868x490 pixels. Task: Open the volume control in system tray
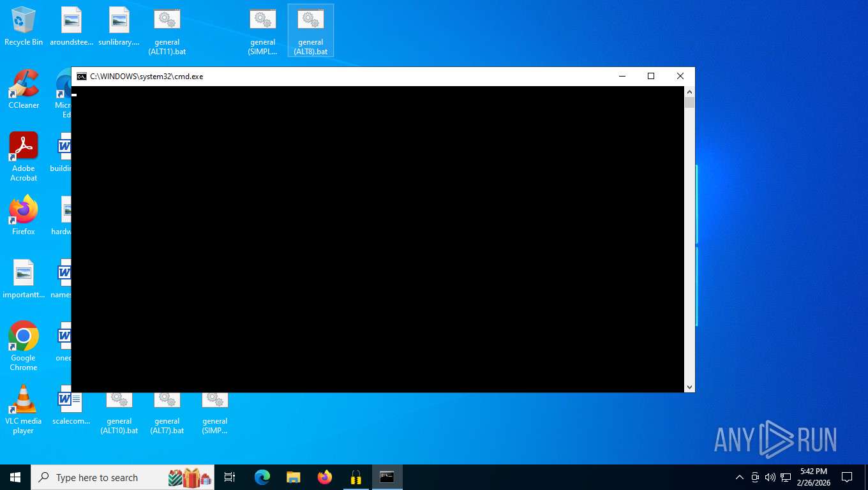tap(770, 477)
